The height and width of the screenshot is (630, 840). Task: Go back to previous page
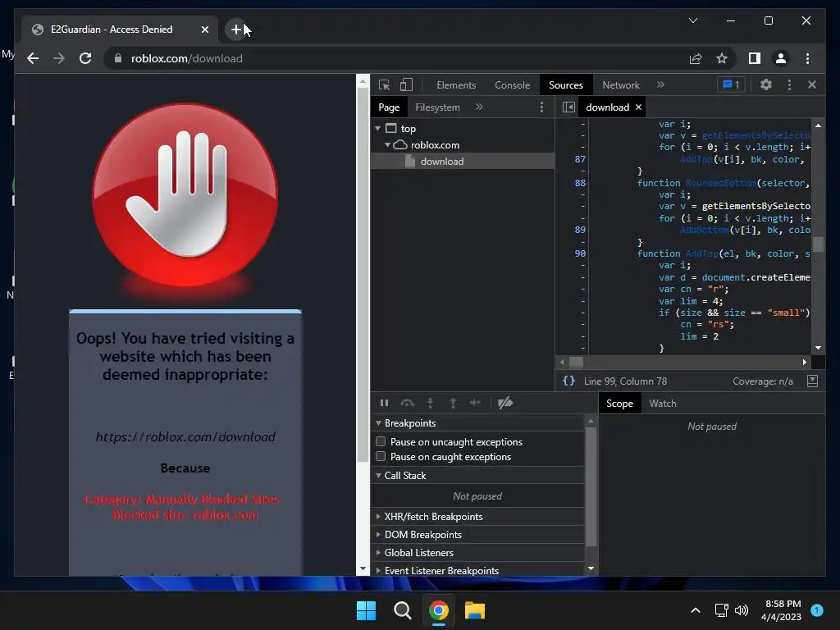click(x=33, y=58)
